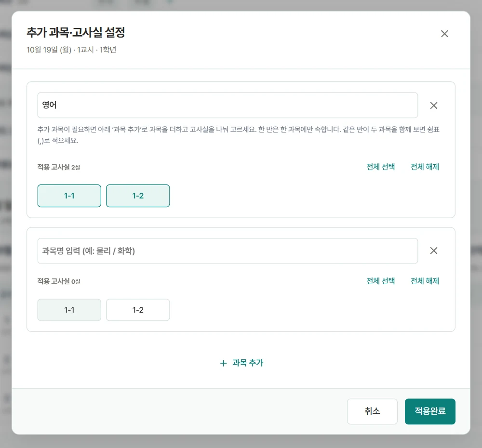Image resolution: width=482 pixels, height=448 pixels.
Task: Select room 1-1 in the empty subject
Action: (x=69, y=310)
